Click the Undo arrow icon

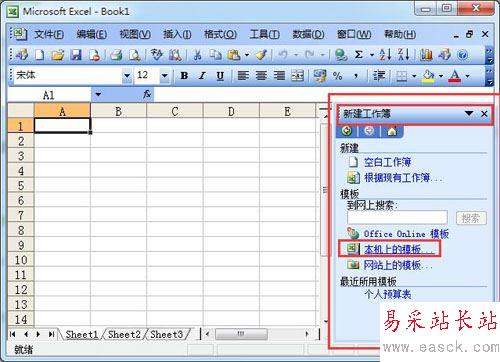point(283,55)
